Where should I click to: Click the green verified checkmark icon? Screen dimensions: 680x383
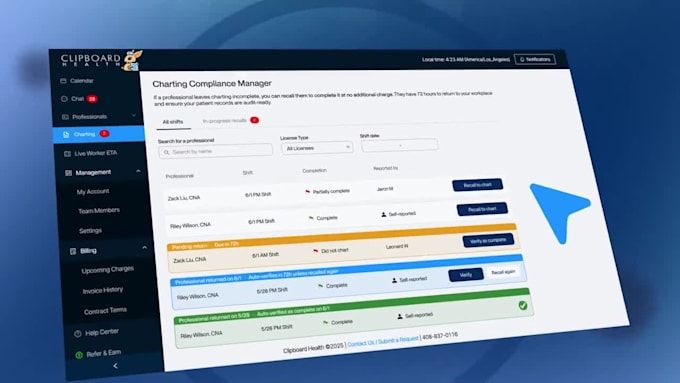523,305
